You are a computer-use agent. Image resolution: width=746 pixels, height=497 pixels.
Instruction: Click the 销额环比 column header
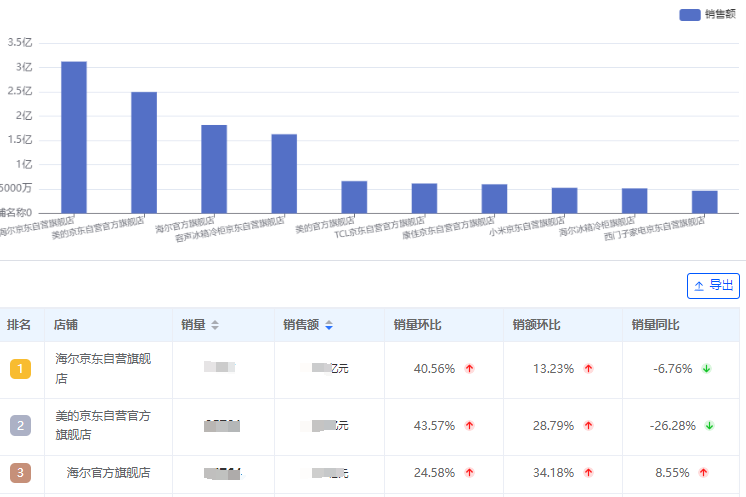tap(536, 325)
